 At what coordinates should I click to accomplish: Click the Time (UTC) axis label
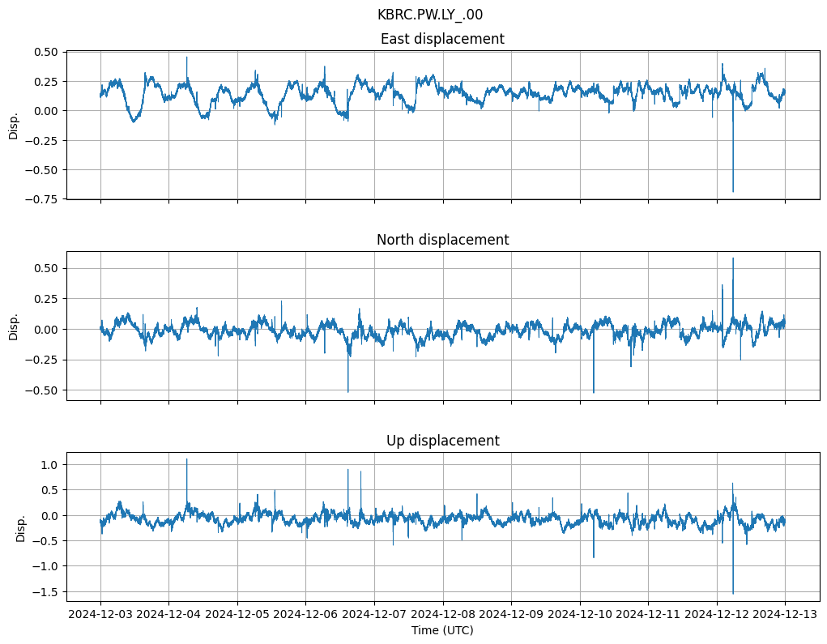442,629
